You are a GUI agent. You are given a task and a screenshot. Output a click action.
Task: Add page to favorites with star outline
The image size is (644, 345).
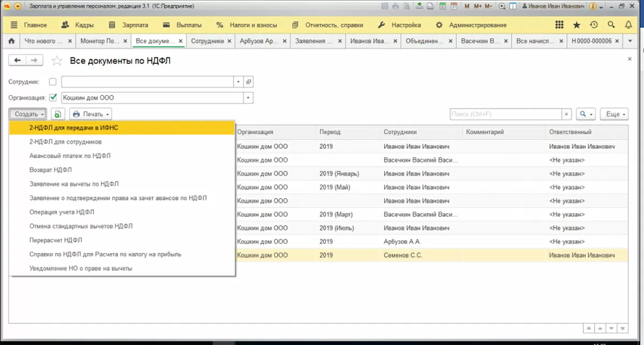point(57,61)
